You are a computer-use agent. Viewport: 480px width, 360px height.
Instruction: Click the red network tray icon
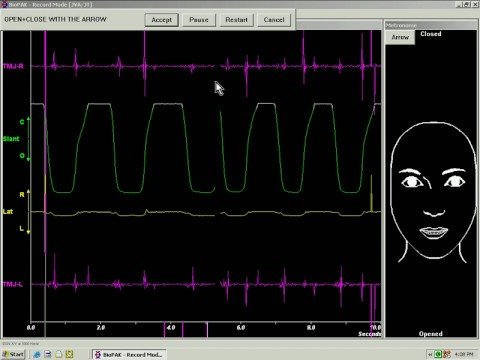coord(447,354)
